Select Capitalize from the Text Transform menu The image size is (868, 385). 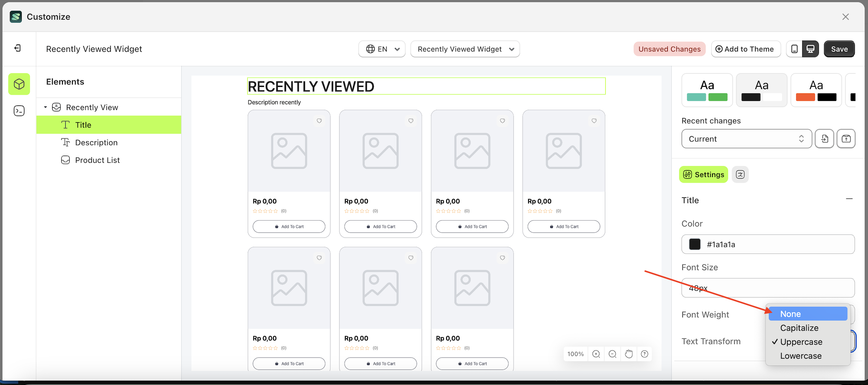[799, 328]
